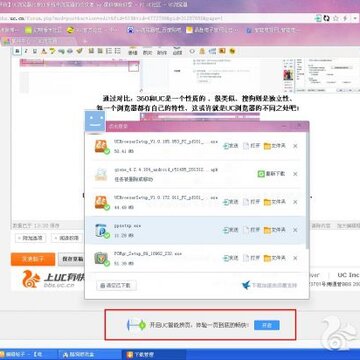Remove PCMgr_Setup from download list
The height and width of the screenshot is (360, 360).
(x=295, y=258)
